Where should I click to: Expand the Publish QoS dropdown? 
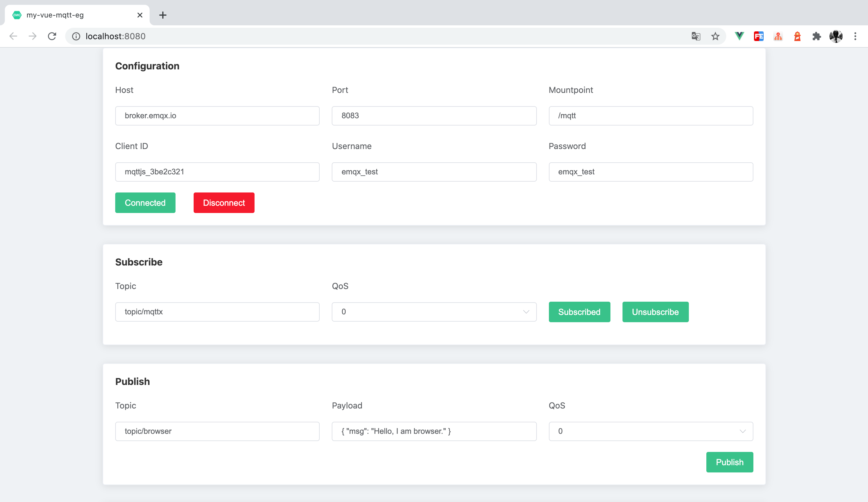click(650, 431)
